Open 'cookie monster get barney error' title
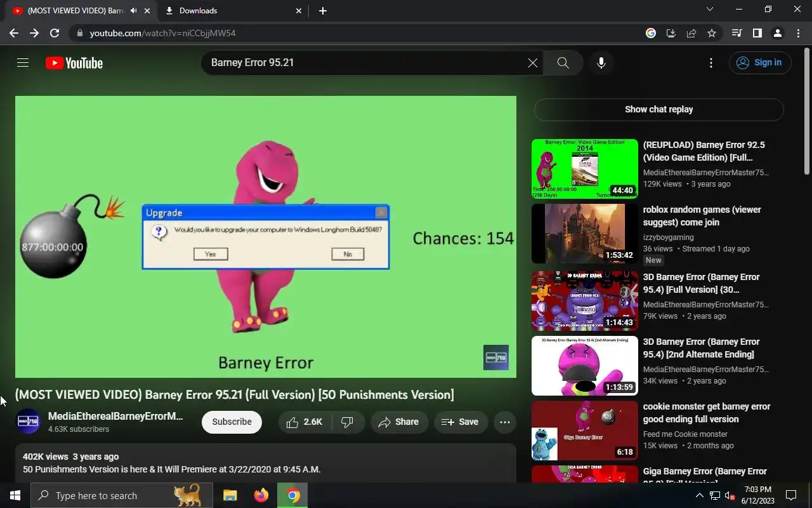The height and width of the screenshot is (508, 812). coord(707,413)
